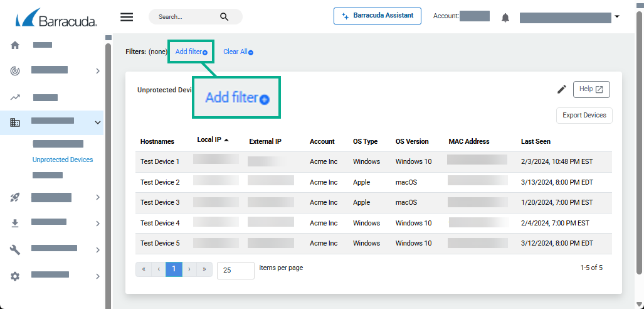
Task: Expand the user account dropdown arrow
Action: (x=617, y=17)
